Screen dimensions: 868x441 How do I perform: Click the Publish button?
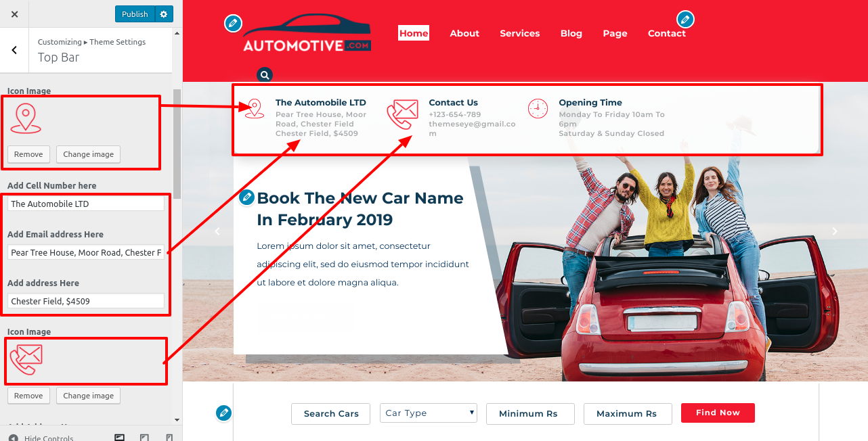(135, 14)
